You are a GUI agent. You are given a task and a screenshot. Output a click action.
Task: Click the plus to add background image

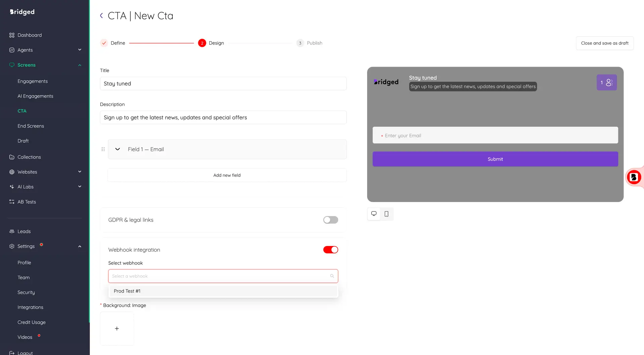tap(117, 329)
